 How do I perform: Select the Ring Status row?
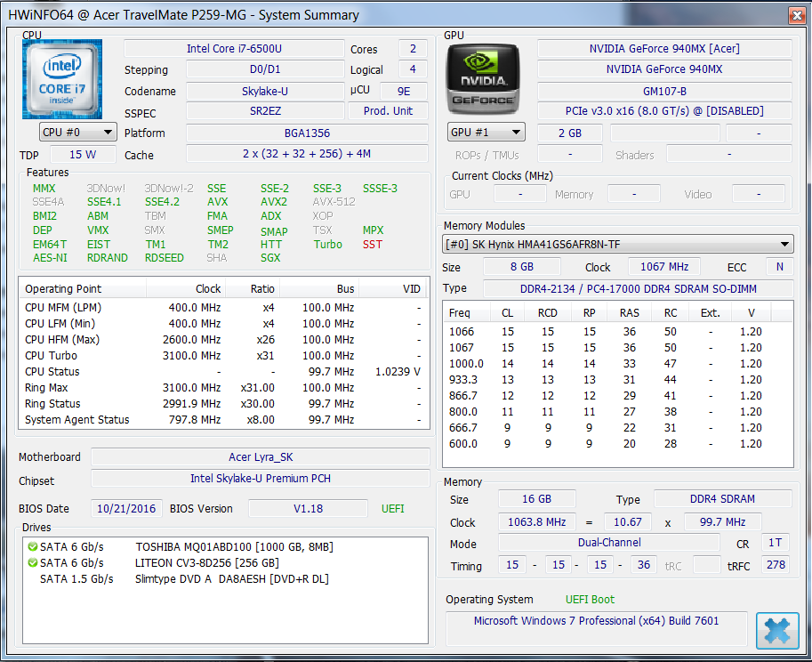tap(224, 404)
